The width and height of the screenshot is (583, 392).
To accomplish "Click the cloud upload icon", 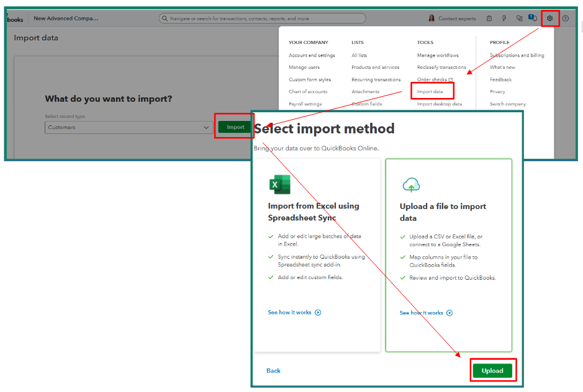I will tap(411, 184).
